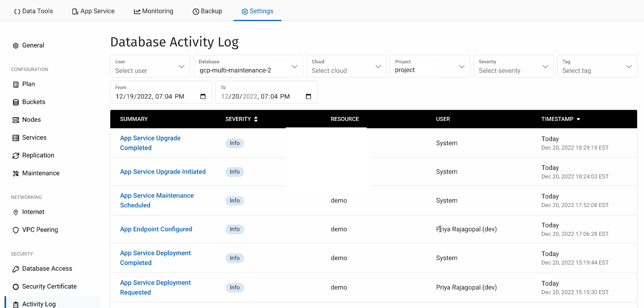
Task: Open the To date calendar picker icon
Action: (x=309, y=97)
